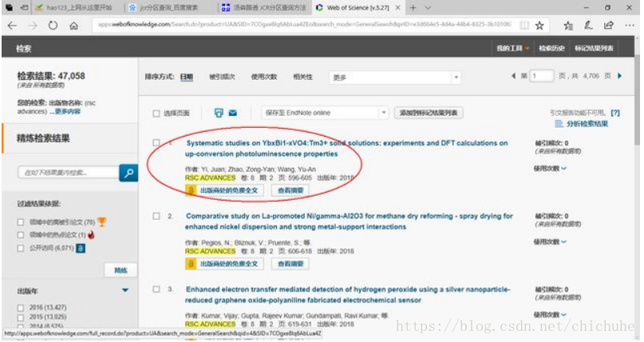Expand 使用次数 for result 1
Viewport: 644px width, 342px height.
pos(550,168)
